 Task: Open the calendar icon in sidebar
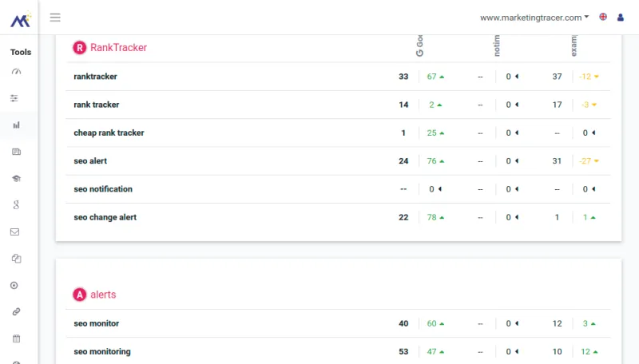point(16,338)
